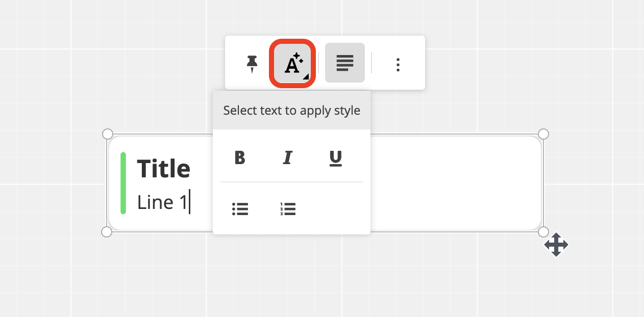Pin the selected text card
Image resolution: width=644 pixels, height=317 pixels.
click(252, 64)
